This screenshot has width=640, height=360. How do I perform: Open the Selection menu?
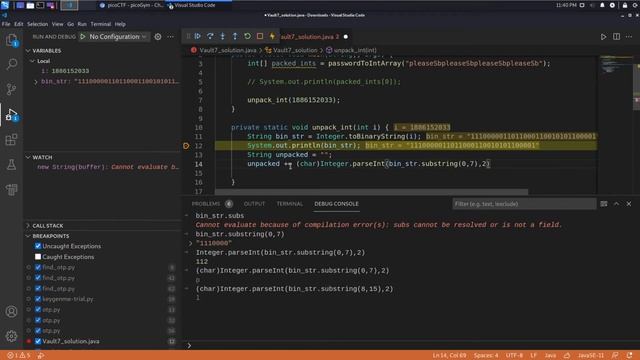38,24
